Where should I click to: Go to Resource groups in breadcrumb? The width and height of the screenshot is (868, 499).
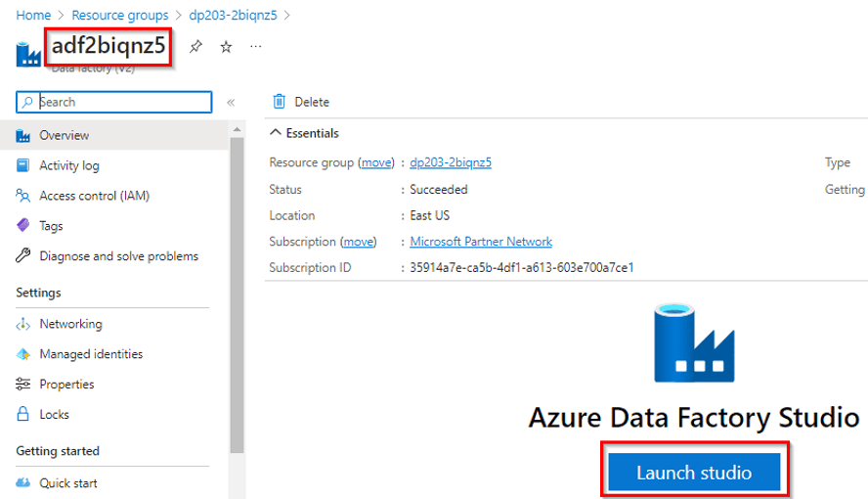click(x=120, y=15)
